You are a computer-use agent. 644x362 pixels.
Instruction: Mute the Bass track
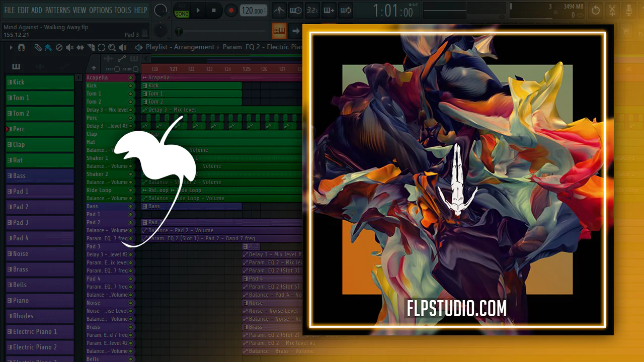click(x=131, y=207)
